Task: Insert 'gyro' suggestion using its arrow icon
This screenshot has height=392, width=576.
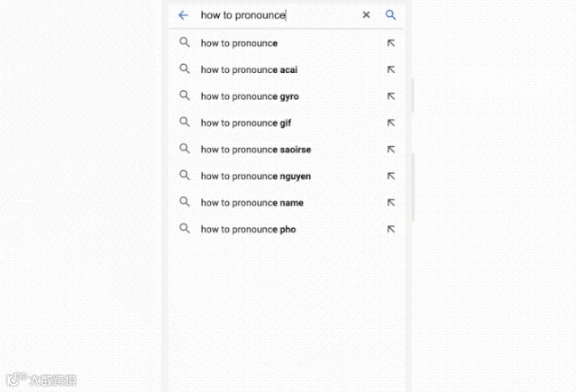Action: tap(390, 96)
